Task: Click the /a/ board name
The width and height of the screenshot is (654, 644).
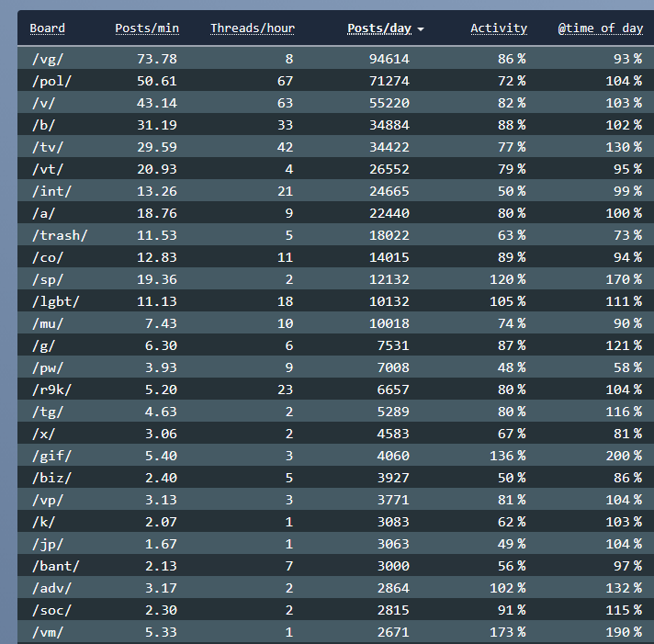Action: 43,213
